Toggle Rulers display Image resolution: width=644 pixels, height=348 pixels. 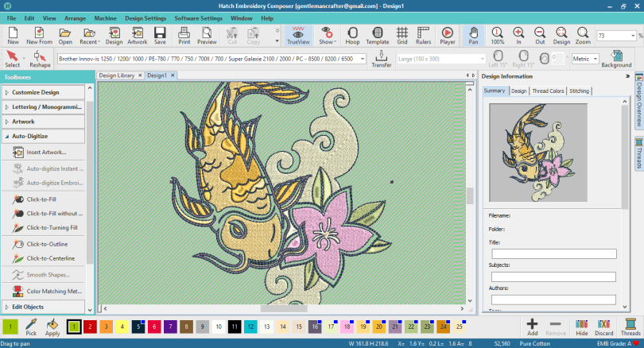point(423,35)
